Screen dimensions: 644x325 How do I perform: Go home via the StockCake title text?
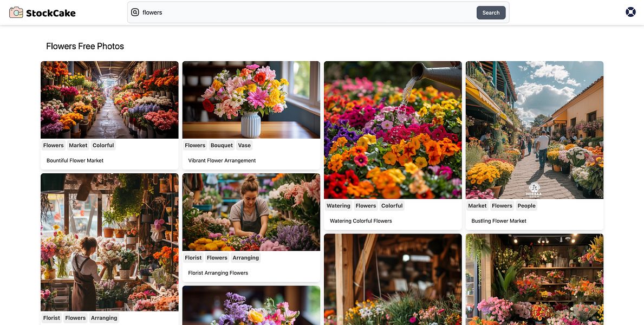point(50,11)
